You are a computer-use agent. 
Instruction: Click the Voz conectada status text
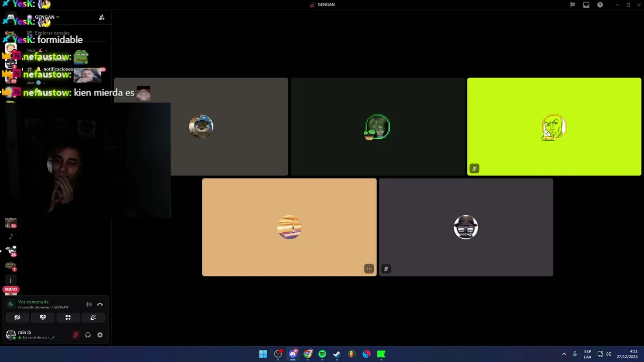coord(33,302)
